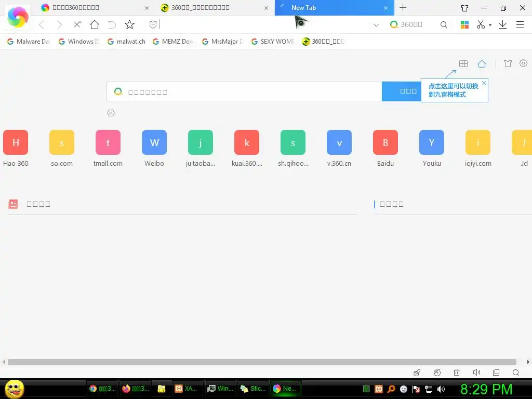532x399 pixels.
Task: Click the rocket accelerator icon in status bar
Action: coord(417,373)
